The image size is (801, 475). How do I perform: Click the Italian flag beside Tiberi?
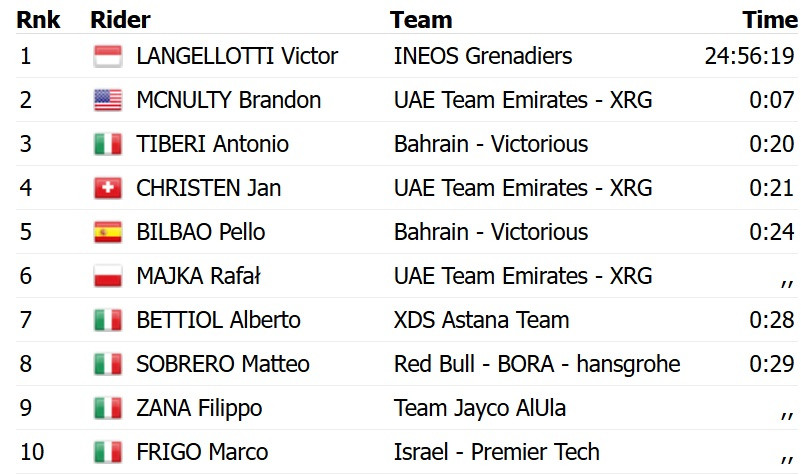click(106, 144)
